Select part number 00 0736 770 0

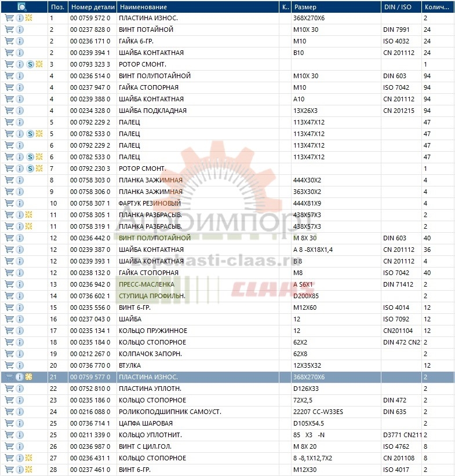(x=90, y=365)
